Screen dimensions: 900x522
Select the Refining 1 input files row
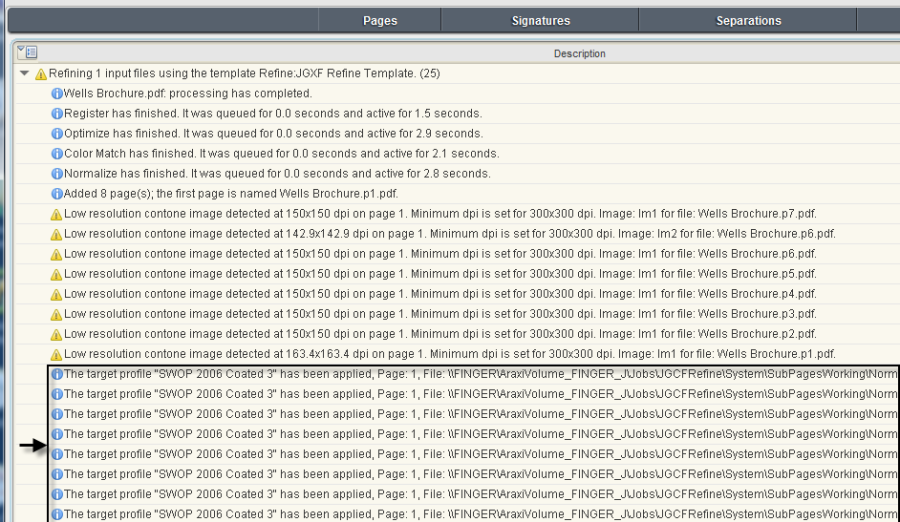[244, 74]
